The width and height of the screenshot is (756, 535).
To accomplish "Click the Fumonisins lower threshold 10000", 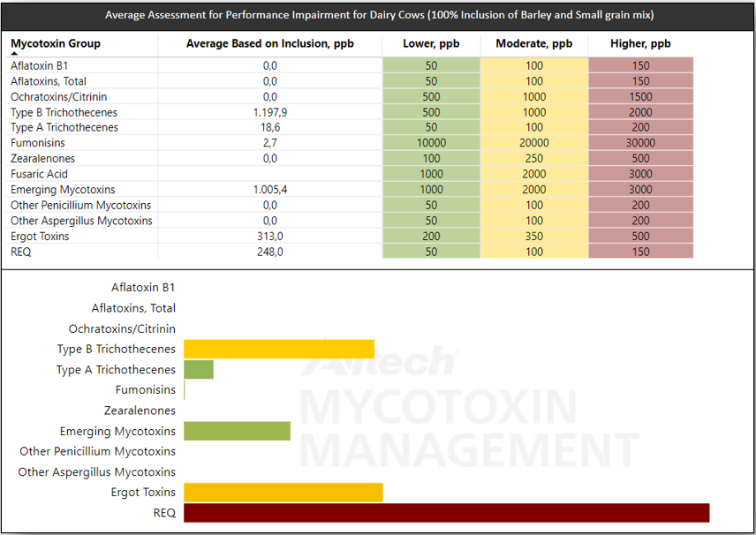I will pos(431,143).
